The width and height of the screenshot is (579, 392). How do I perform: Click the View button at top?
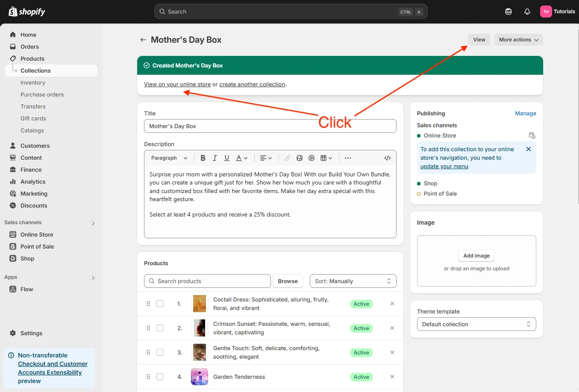click(479, 40)
